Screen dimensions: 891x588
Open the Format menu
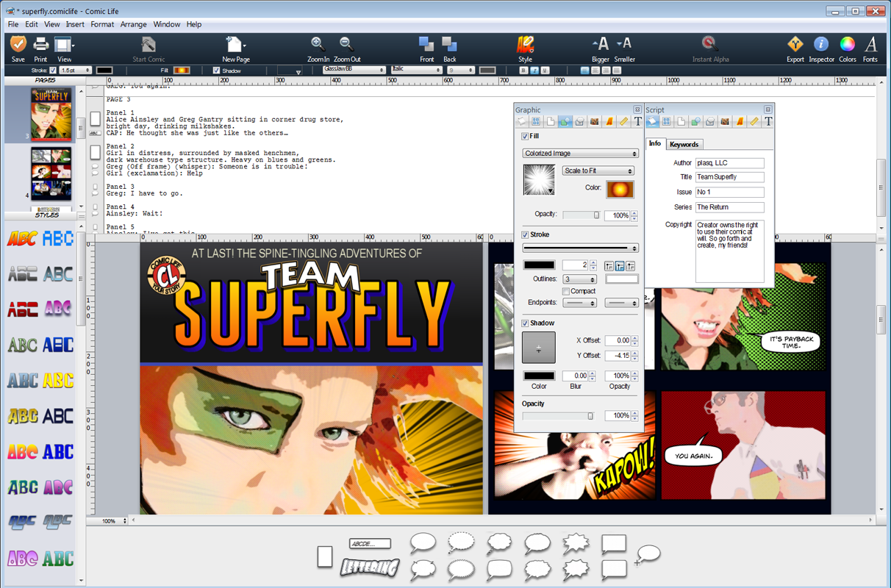pos(102,24)
